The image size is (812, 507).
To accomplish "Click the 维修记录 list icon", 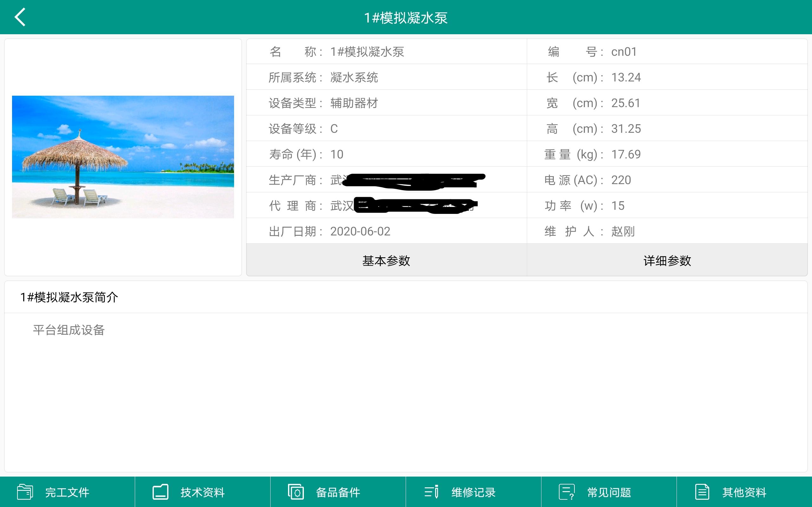I will point(431,492).
